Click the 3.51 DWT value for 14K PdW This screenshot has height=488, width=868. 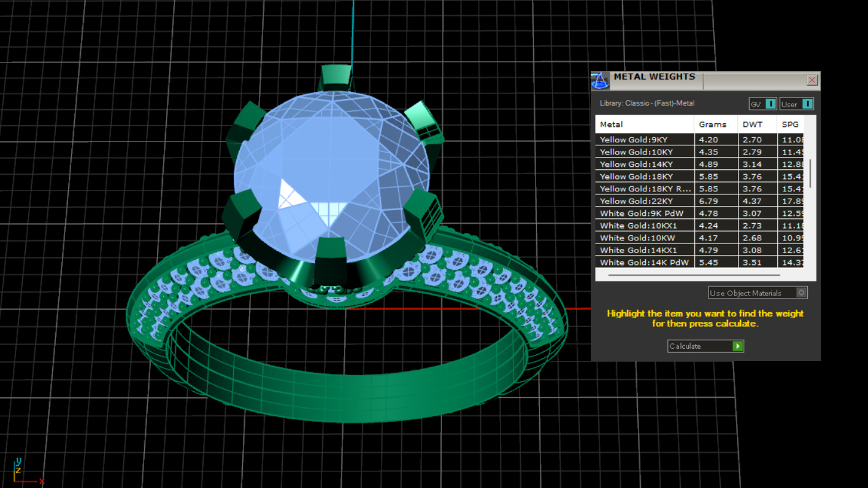point(752,262)
